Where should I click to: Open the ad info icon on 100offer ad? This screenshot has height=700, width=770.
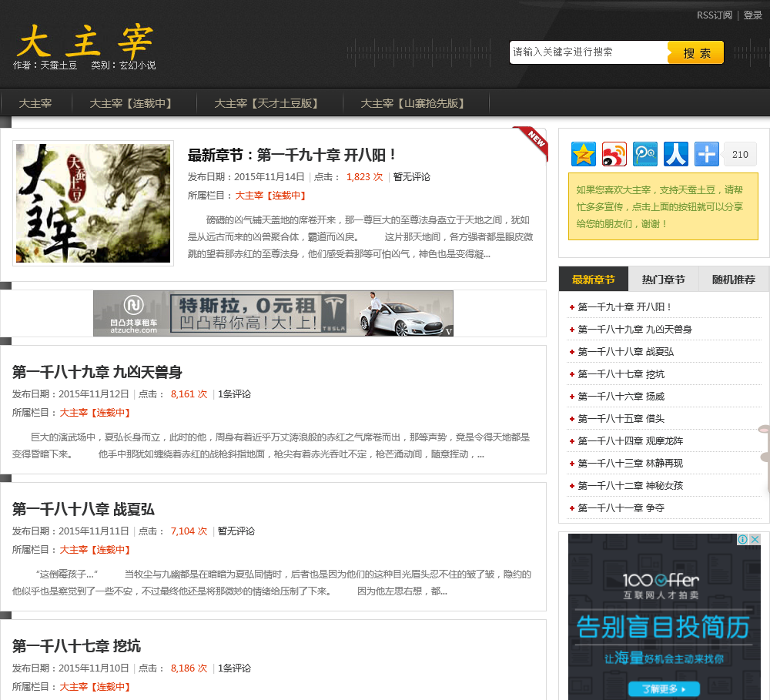tap(742, 539)
